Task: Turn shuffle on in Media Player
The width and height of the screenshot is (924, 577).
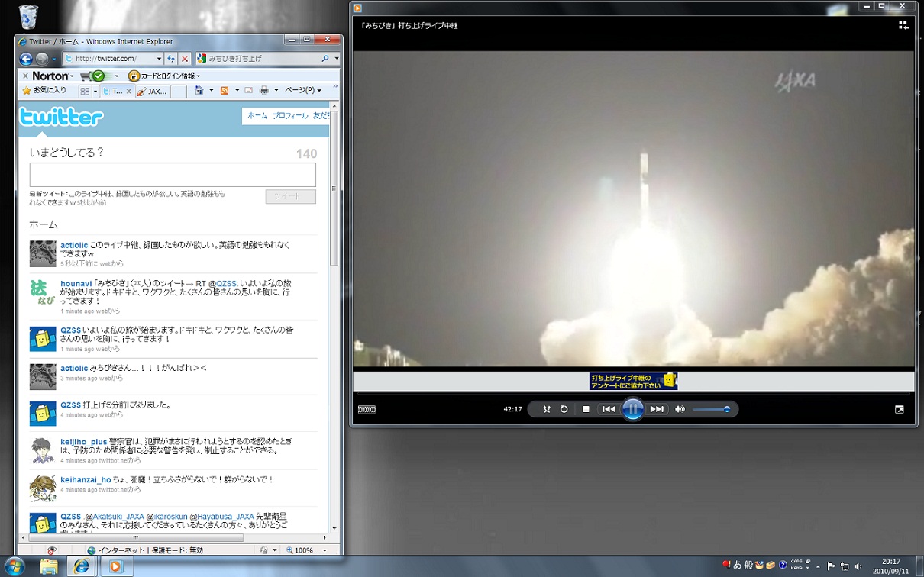Action: tap(547, 409)
